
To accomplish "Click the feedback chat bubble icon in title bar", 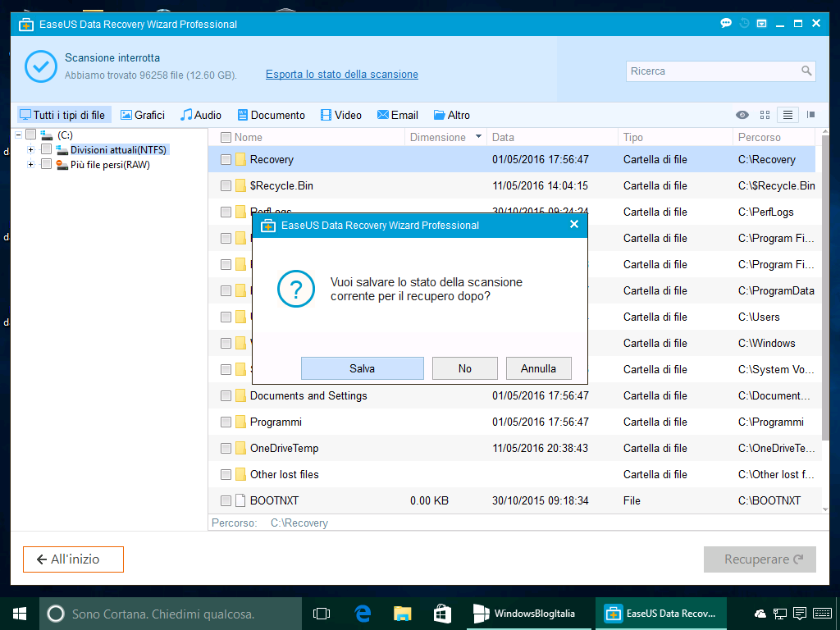I will click(x=726, y=23).
